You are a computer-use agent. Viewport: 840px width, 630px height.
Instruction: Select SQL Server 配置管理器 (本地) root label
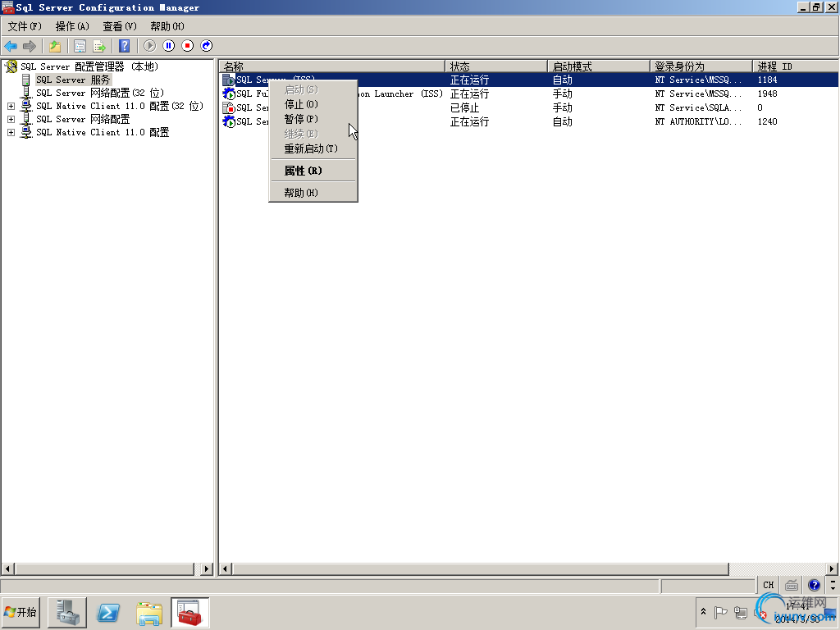(x=89, y=66)
